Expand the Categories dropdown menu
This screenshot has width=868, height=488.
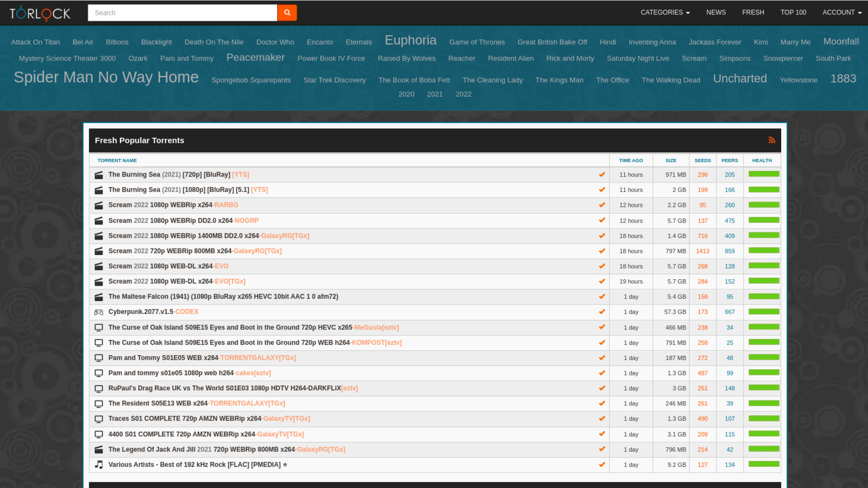coord(665,13)
